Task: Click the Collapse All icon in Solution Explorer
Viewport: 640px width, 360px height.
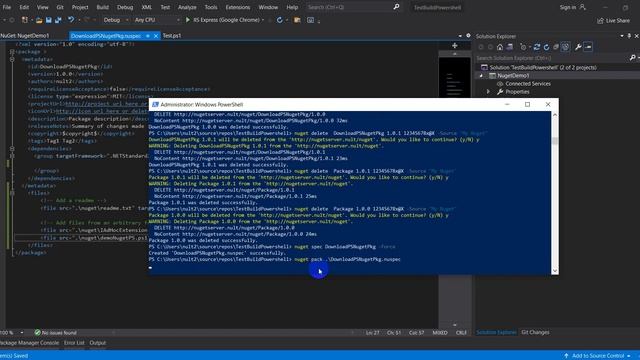Action: 556,47
